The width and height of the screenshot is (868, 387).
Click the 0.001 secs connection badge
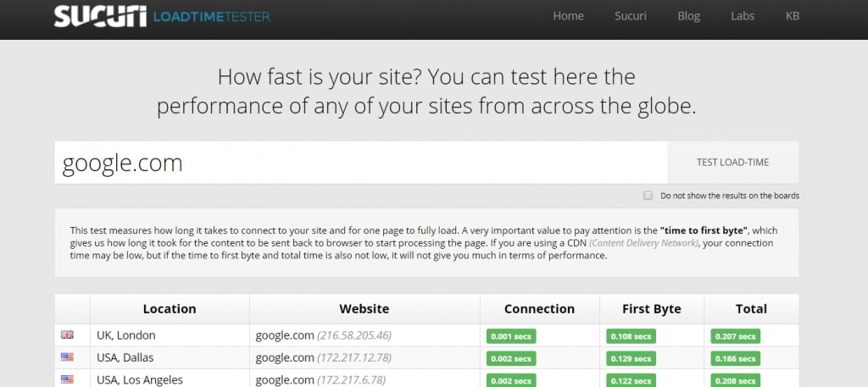coord(511,336)
